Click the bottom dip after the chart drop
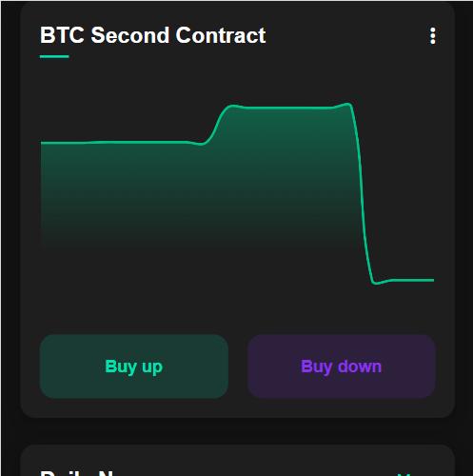This screenshot has width=473, height=476. (x=376, y=283)
